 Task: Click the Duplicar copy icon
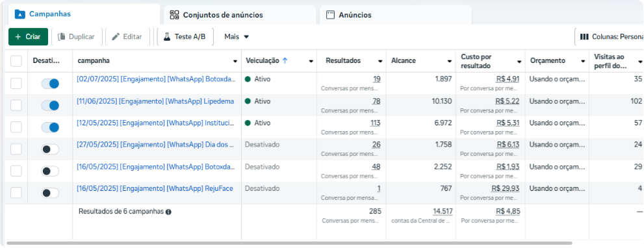tap(62, 36)
